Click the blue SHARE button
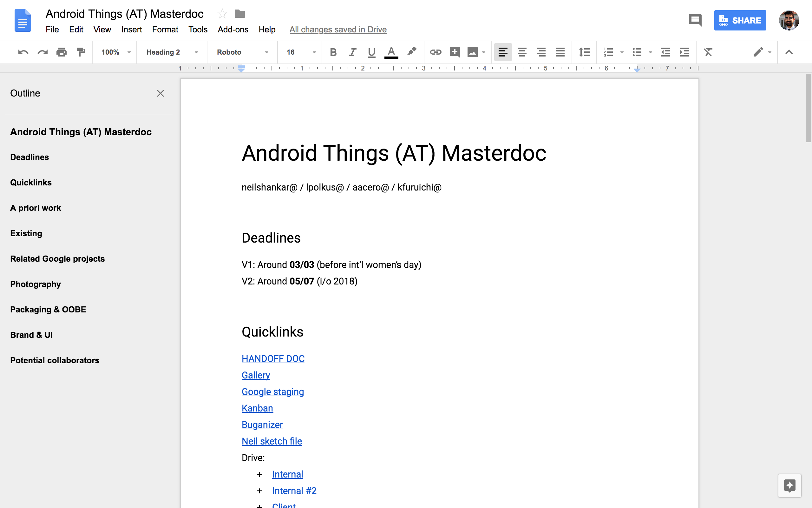This screenshot has height=508, width=812. tap(740, 20)
